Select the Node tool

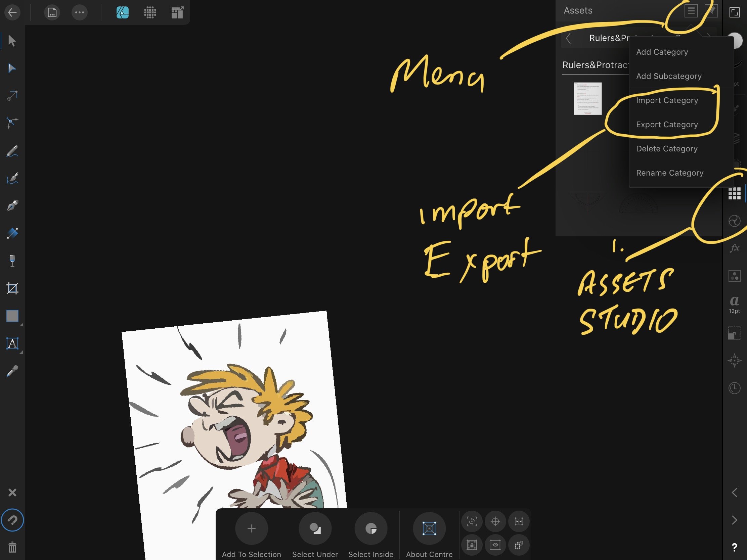coord(12,68)
